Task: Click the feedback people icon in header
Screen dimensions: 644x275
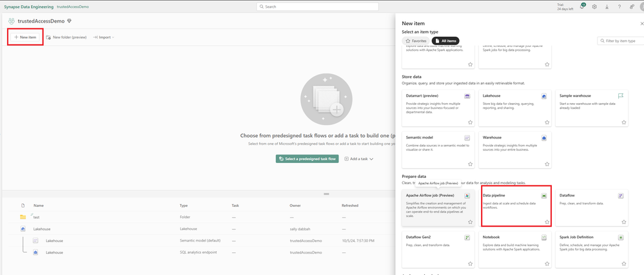Action: [x=632, y=6]
